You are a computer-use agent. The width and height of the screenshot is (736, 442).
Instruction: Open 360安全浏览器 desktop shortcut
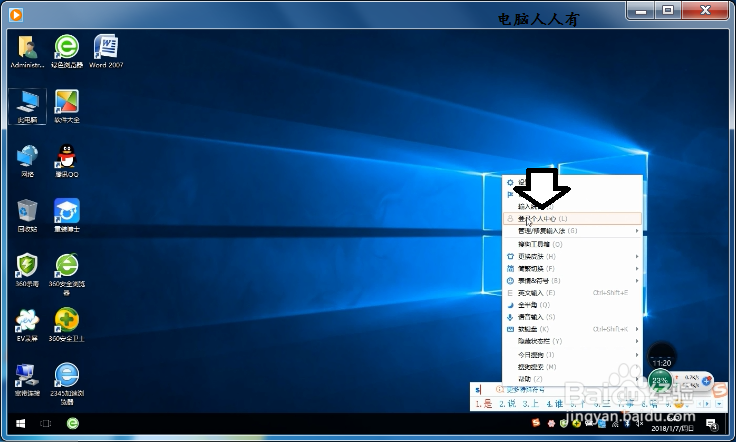click(67, 274)
